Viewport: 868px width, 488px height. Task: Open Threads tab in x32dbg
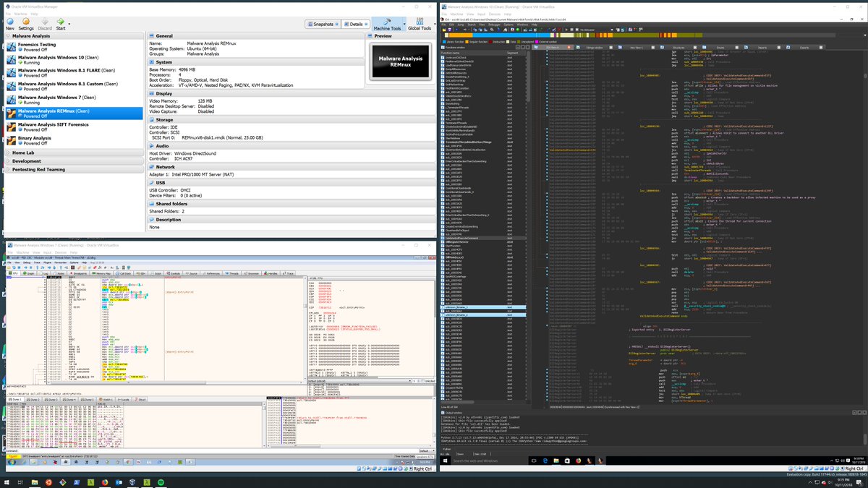pos(233,273)
